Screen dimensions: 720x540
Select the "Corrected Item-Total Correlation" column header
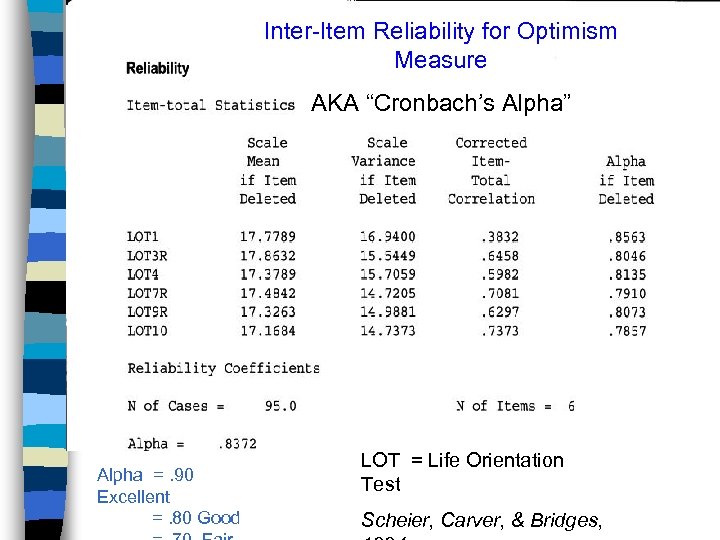pyautogui.click(x=491, y=171)
